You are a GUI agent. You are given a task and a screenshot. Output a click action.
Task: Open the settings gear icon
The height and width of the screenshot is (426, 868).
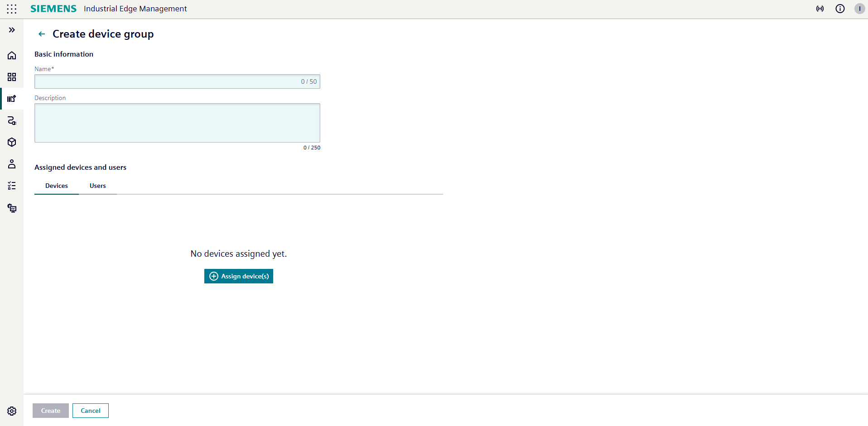(x=12, y=411)
